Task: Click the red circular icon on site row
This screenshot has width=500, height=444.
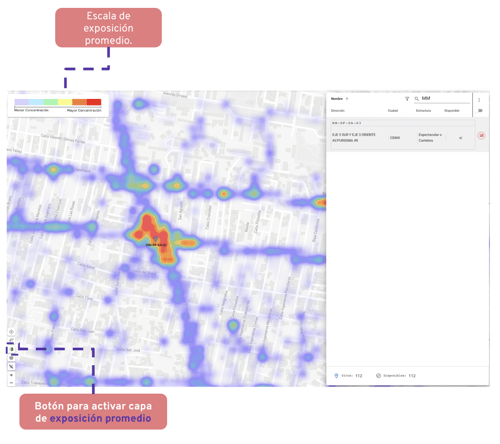Action: (x=481, y=136)
